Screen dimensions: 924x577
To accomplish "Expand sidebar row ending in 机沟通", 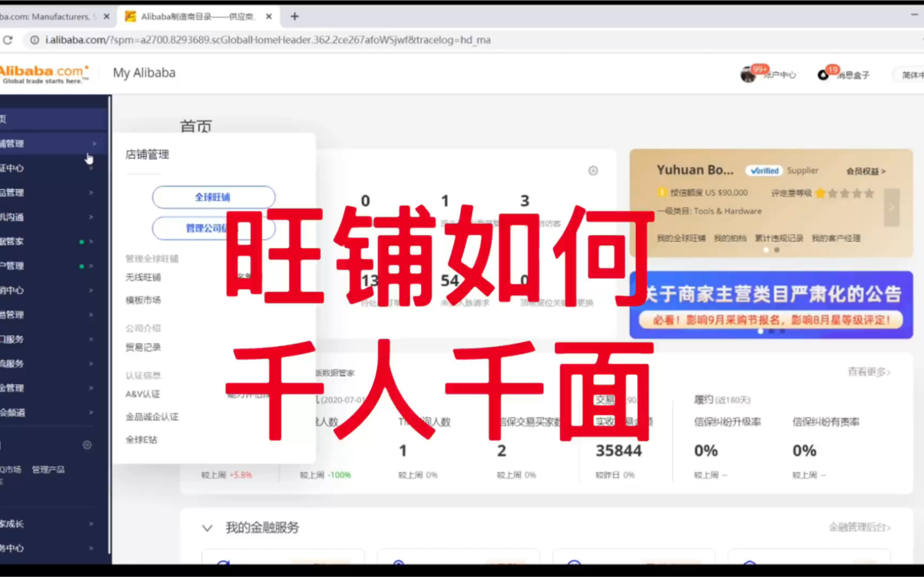I will click(x=53, y=217).
